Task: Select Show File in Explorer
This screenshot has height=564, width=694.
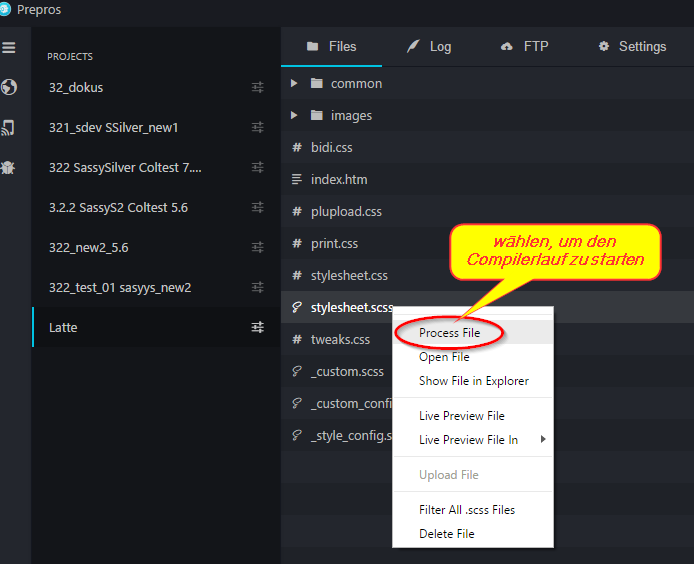Action: pos(473,381)
